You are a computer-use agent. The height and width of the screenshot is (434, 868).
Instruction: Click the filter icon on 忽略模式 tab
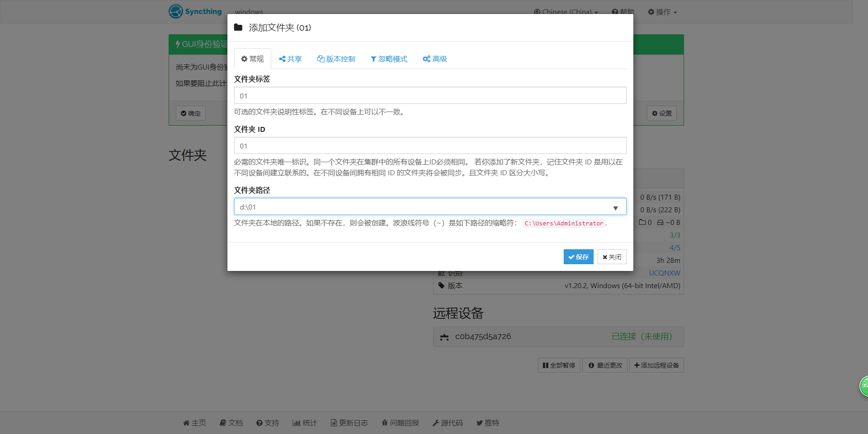373,59
